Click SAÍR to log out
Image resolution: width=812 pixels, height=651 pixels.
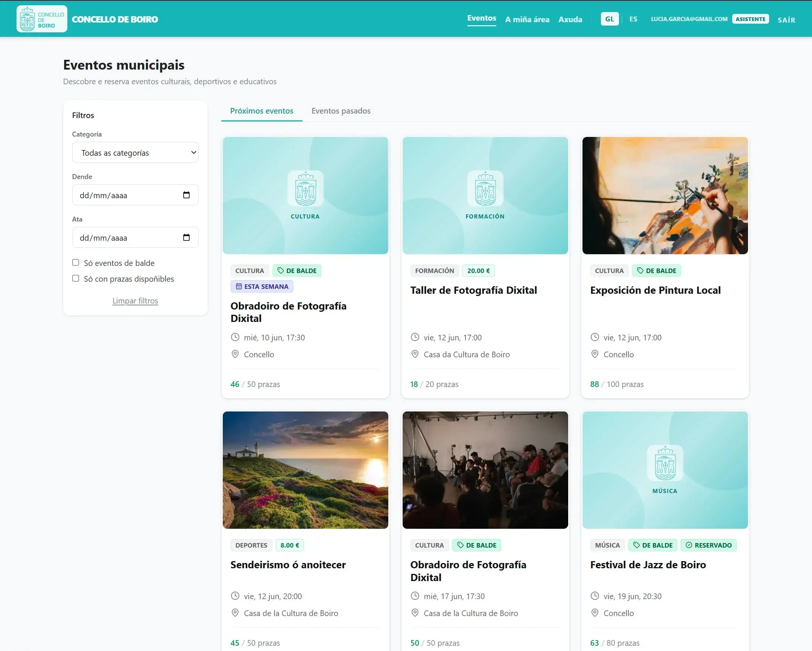click(786, 20)
